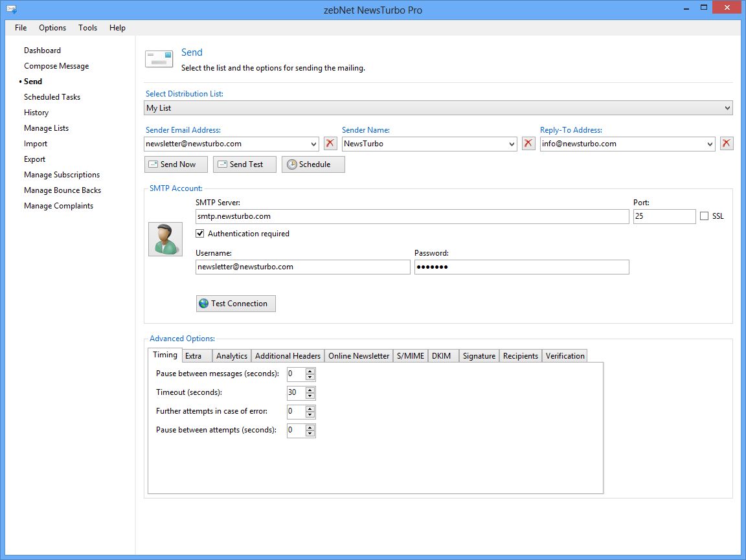
Task: Switch to the DKIM tab
Action: [x=442, y=355]
